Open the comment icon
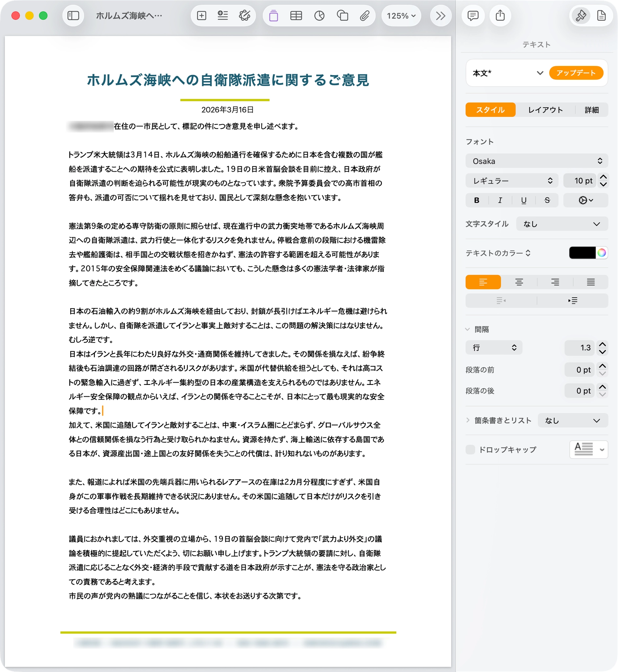This screenshot has width=618, height=672. pyautogui.click(x=473, y=16)
